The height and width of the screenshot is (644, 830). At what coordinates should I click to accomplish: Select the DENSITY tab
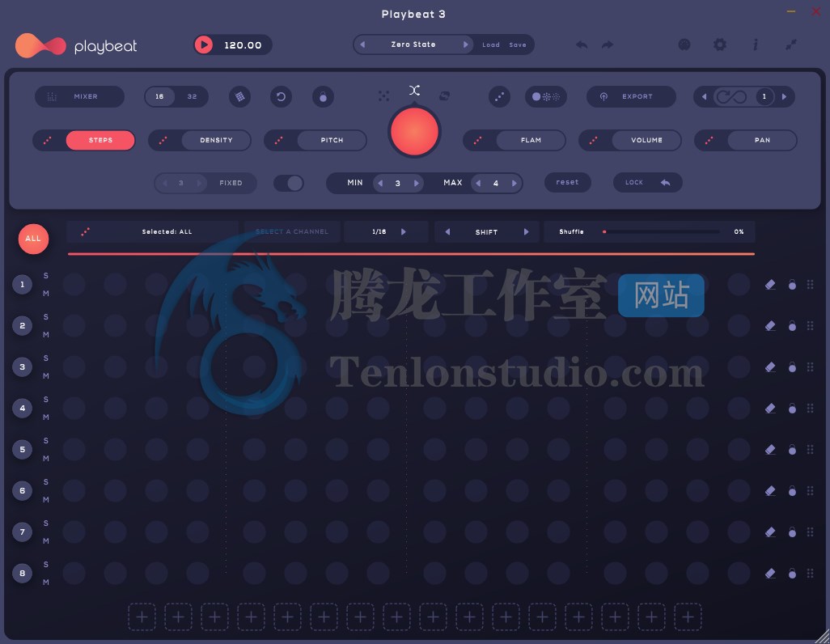pos(216,140)
